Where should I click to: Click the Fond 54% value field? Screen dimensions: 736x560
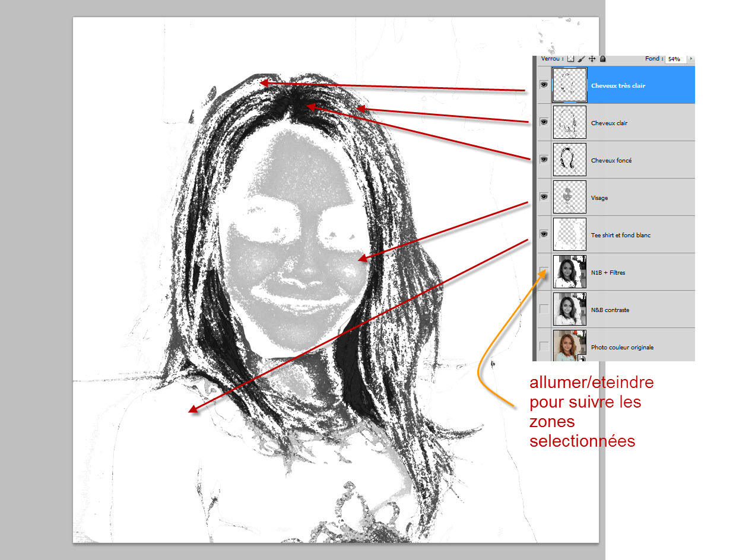pyautogui.click(x=675, y=59)
